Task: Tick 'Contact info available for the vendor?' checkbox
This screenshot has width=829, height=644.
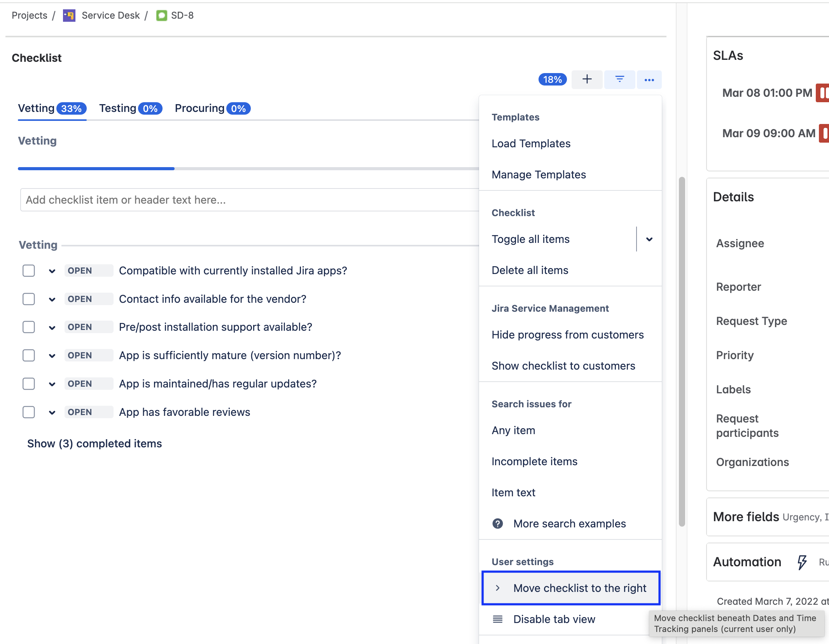Action: (x=29, y=299)
